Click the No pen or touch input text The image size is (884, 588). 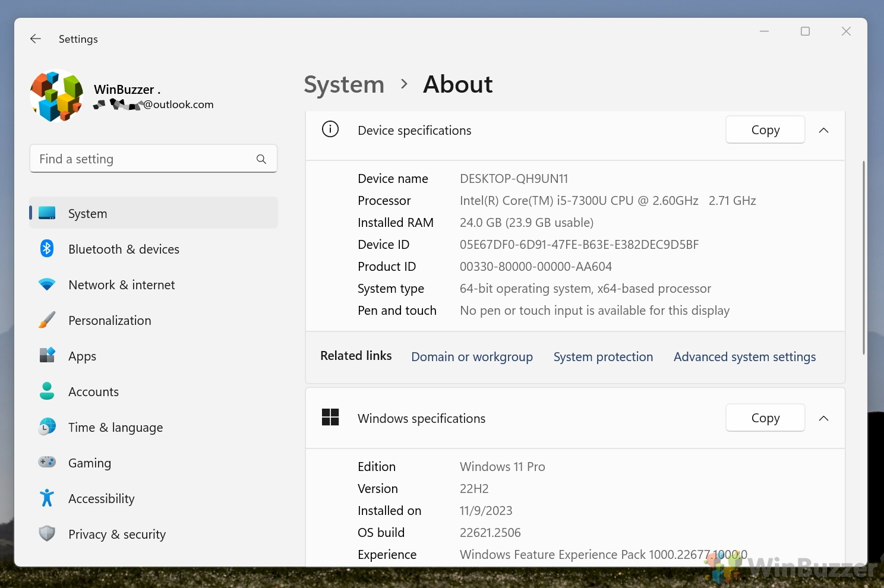[595, 310]
